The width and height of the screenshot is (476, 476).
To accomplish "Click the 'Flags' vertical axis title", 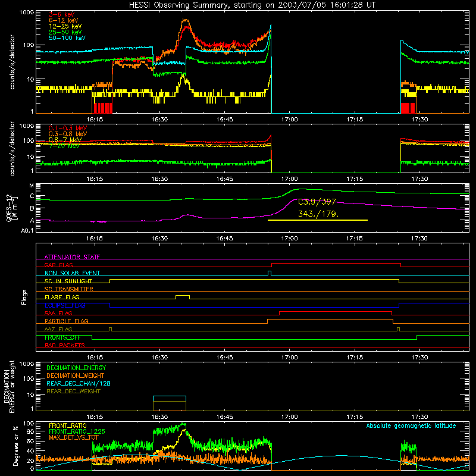I will pos(24,297).
